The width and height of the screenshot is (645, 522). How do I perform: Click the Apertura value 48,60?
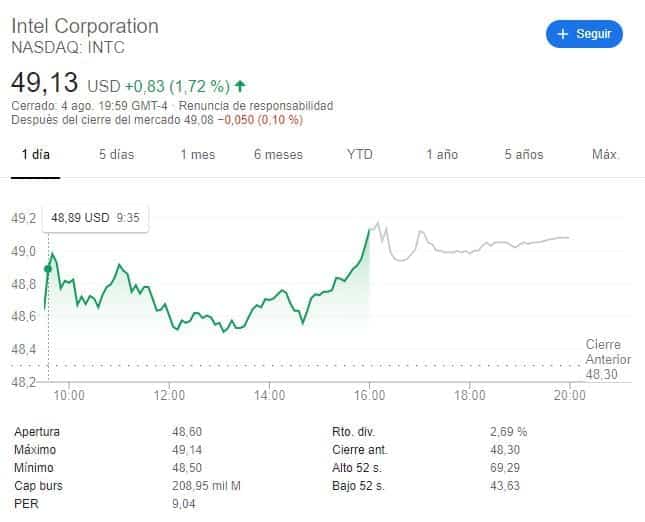(187, 432)
